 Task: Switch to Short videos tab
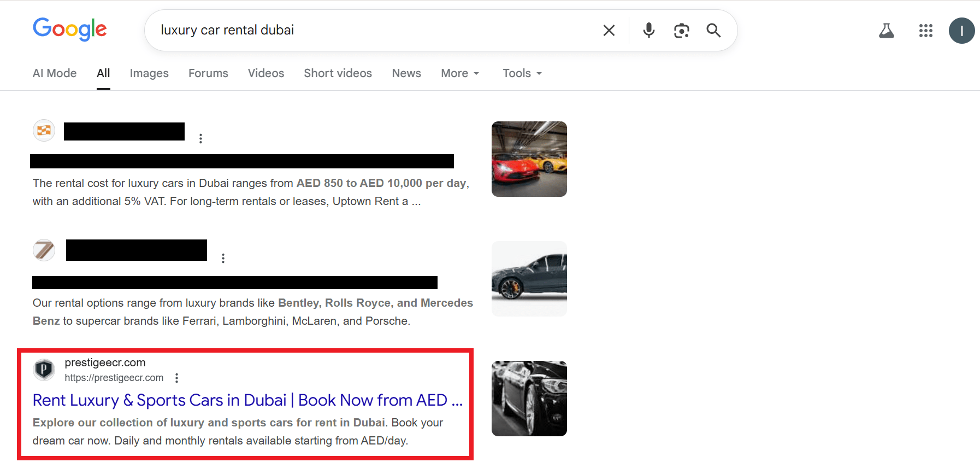click(338, 73)
